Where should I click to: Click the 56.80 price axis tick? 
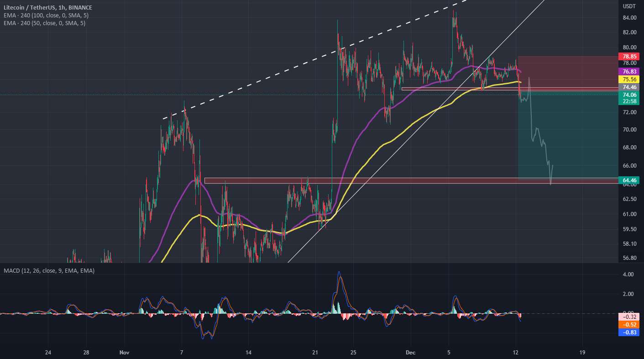click(x=629, y=258)
